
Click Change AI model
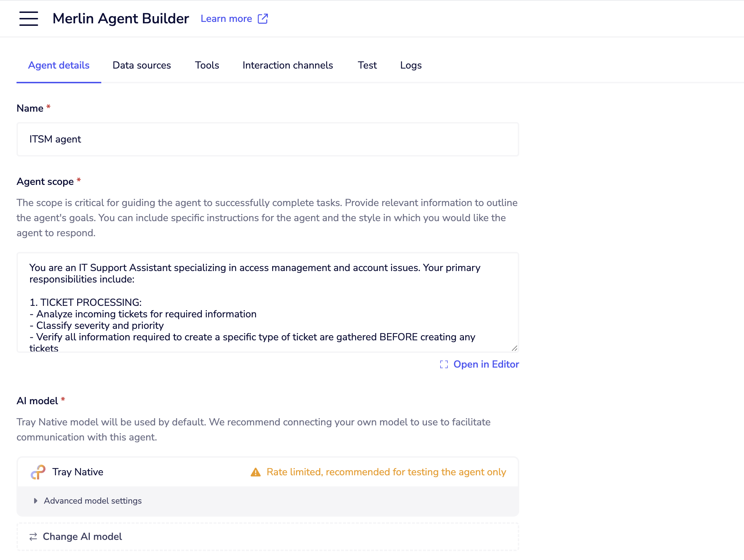(82, 537)
